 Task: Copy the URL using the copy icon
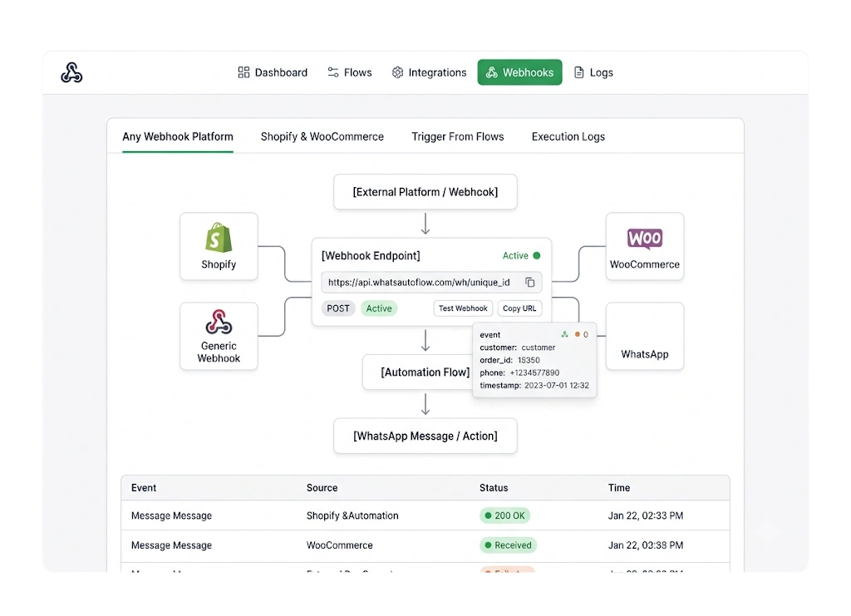pos(529,282)
